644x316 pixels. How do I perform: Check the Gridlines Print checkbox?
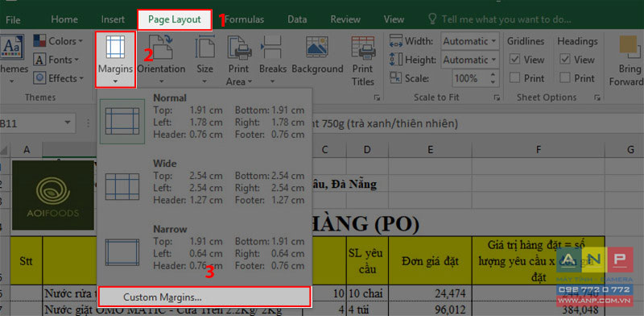pos(514,77)
